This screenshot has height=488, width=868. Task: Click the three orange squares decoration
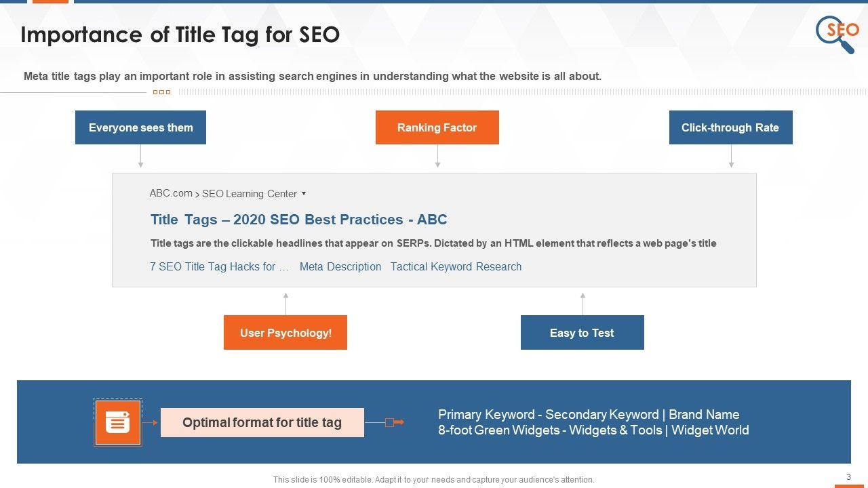[161, 92]
